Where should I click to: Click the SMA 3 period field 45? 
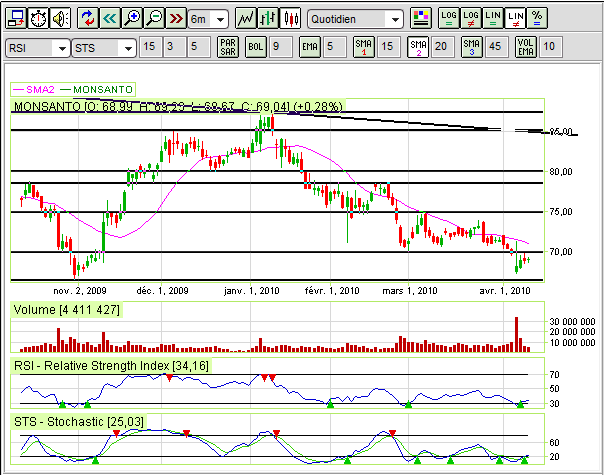click(497, 47)
